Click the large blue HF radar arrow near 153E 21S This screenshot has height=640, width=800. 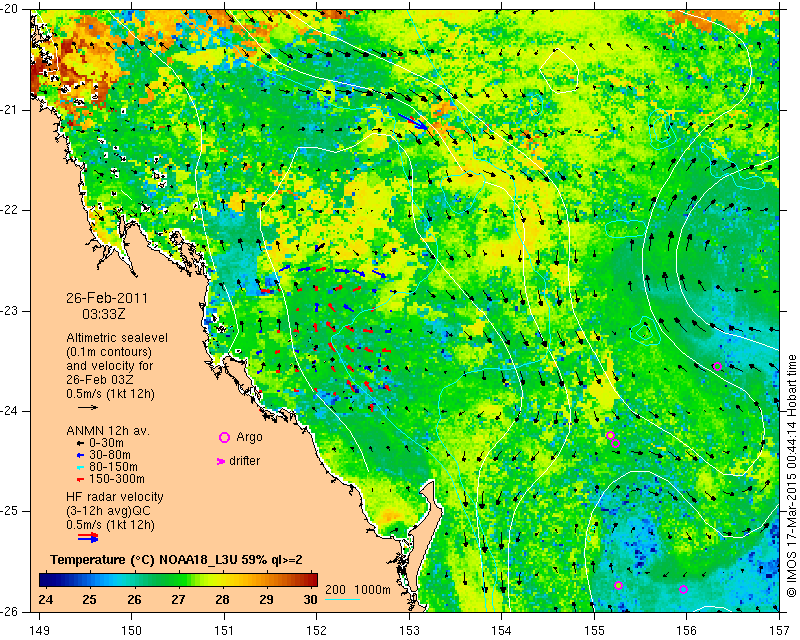(413, 121)
